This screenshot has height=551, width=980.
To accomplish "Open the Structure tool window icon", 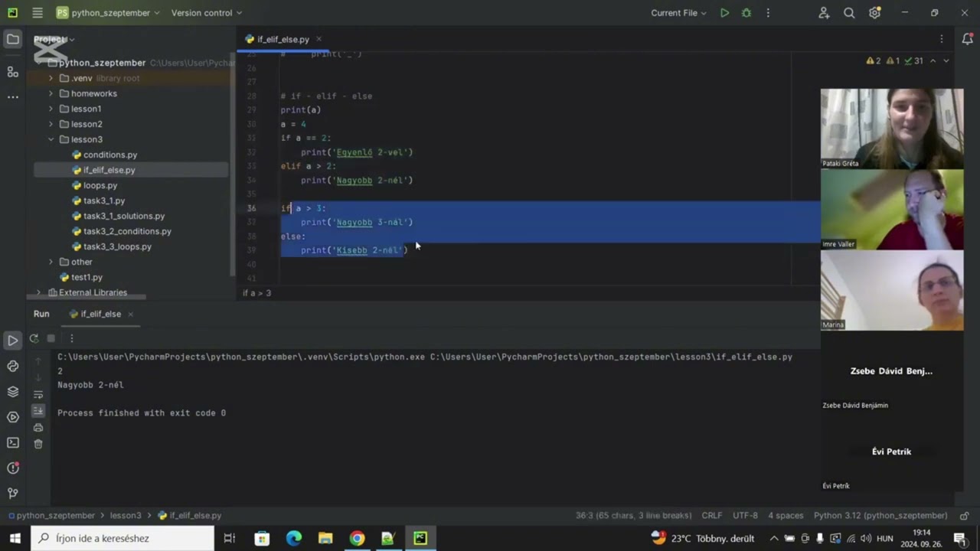I will tap(13, 71).
